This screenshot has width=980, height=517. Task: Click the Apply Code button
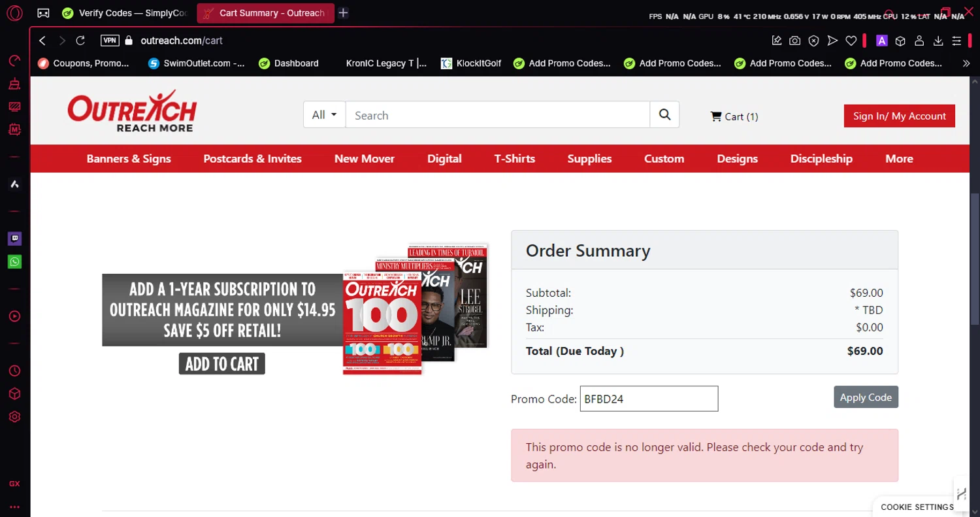coord(866,397)
